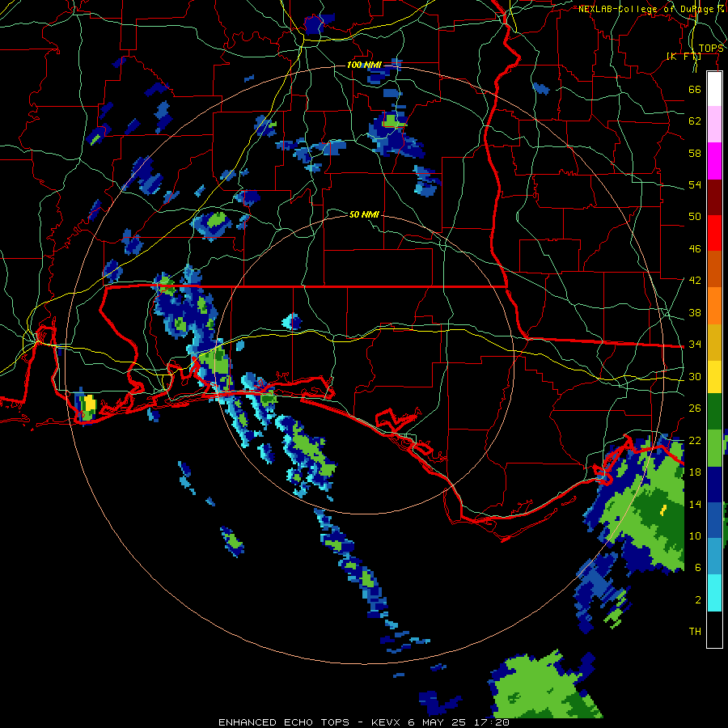This screenshot has width=728, height=728.
Task: Click the 14 legend value
Action: point(695,504)
